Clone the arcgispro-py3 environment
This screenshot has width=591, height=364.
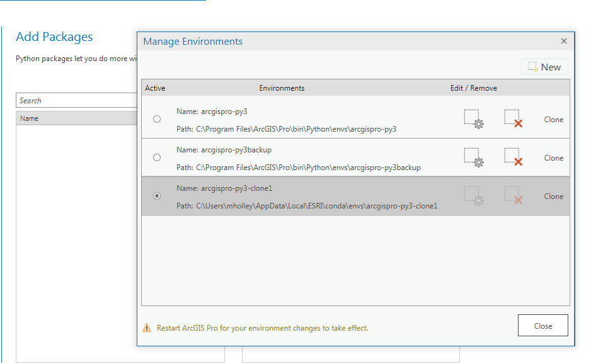pyautogui.click(x=553, y=120)
